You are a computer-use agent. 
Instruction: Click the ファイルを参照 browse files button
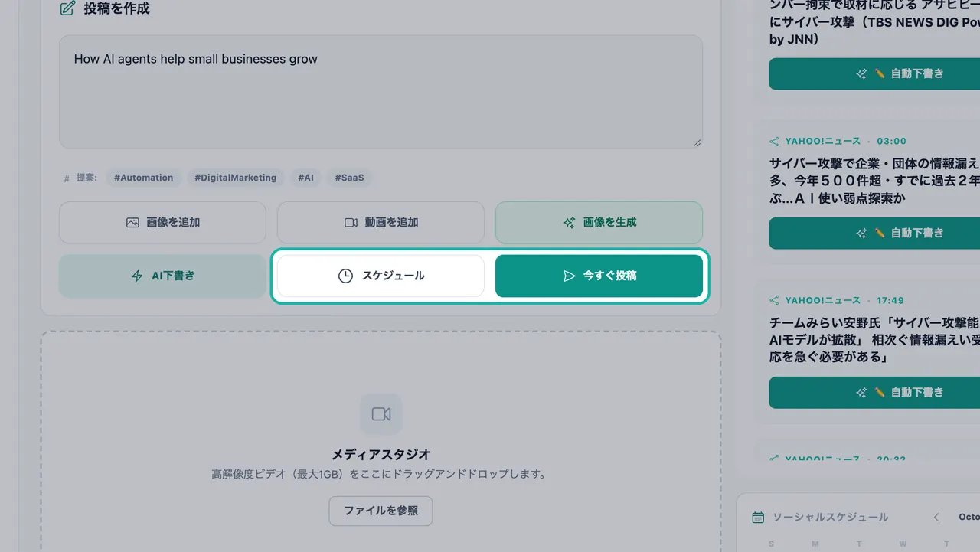381,511
